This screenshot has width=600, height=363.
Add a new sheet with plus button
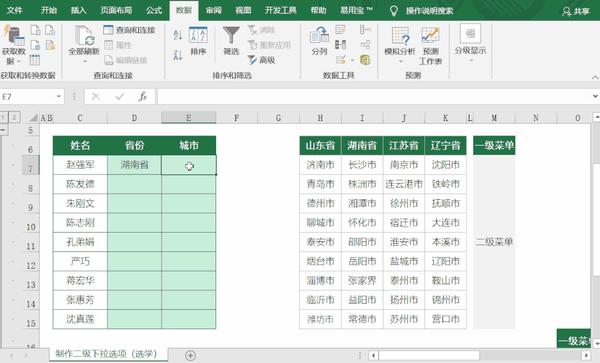190,355
